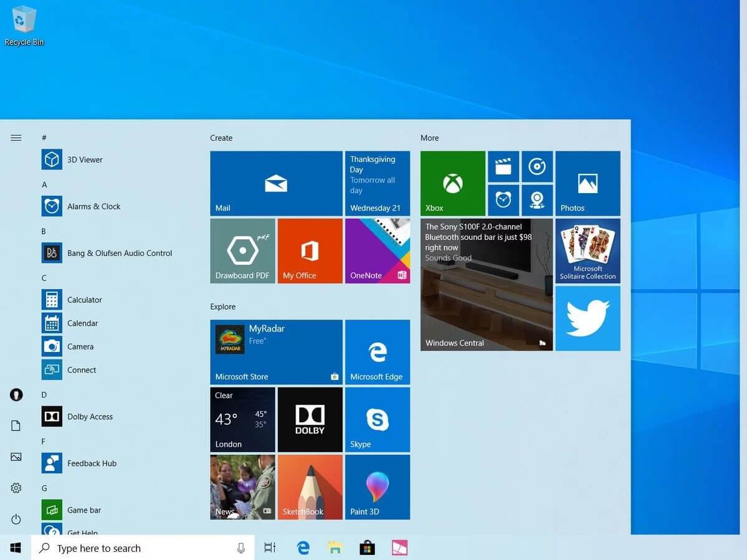The width and height of the screenshot is (747, 560).
Task: Open Bang & Olufsen Audio Control
Action: (107, 253)
